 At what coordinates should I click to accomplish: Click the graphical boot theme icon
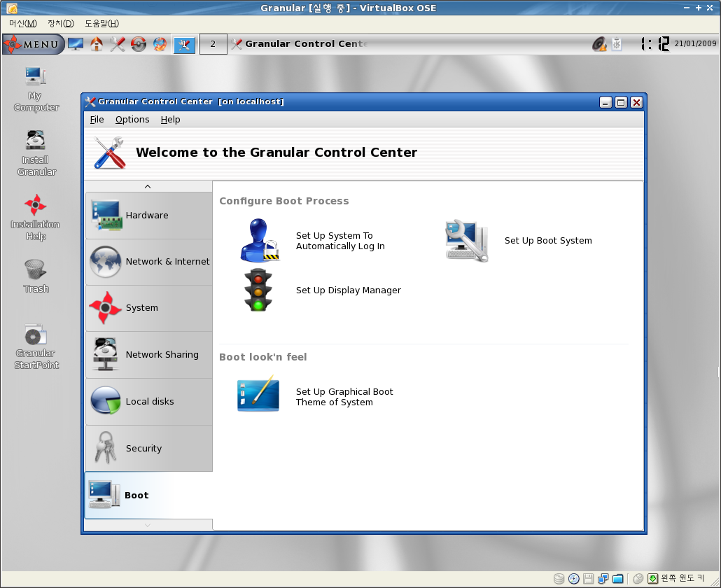coord(258,393)
